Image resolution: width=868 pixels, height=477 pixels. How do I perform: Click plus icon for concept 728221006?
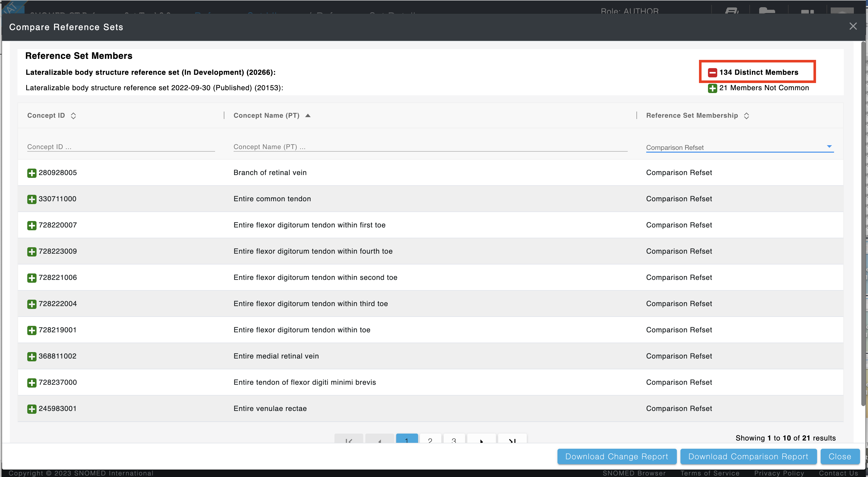click(x=32, y=278)
